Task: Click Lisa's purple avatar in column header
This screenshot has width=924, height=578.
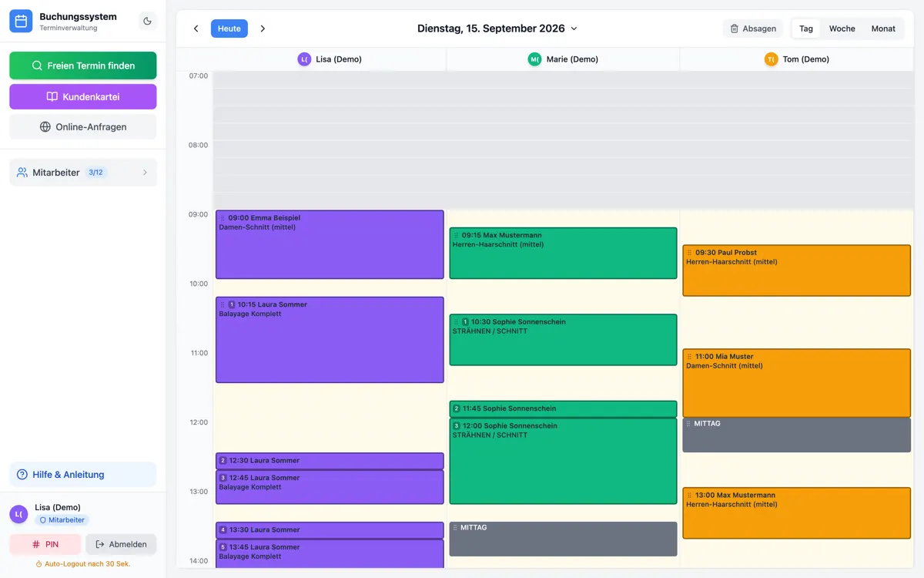Action: 304,59
